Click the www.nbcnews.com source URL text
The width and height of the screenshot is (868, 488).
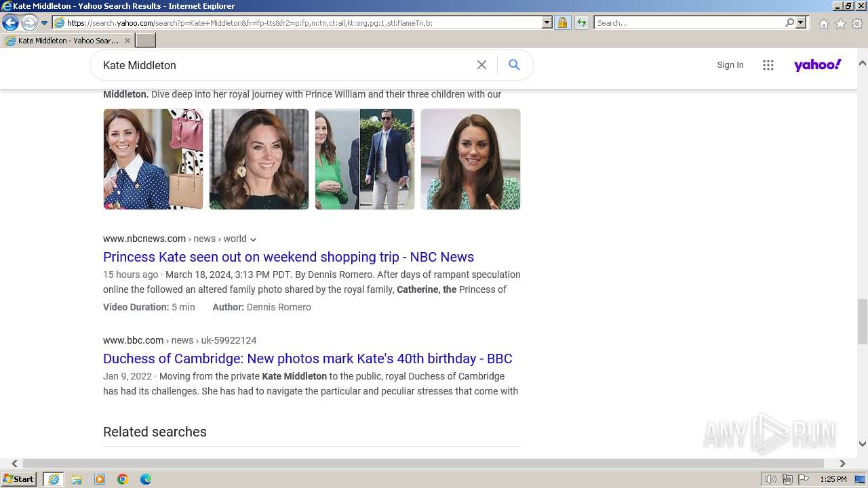tap(144, 239)
